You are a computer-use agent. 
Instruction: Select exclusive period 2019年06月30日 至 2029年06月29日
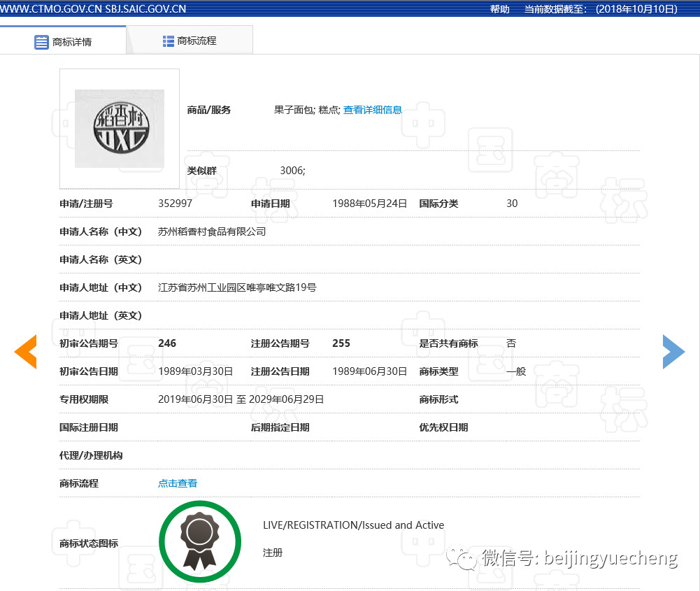pos(241,399)
